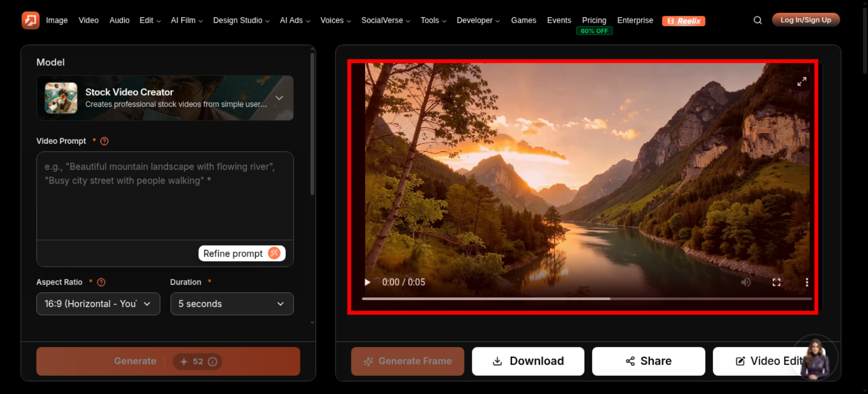Click the Aspect Ratio help question icon
Viewport: 868px width, 394px height.
(x=101, y=282)
